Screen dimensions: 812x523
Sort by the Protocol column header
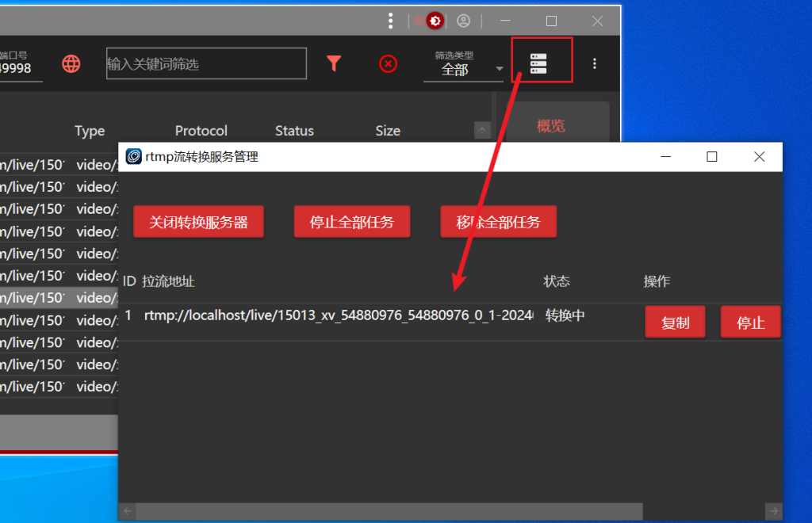pyautogui.click(x=201, y=131)
